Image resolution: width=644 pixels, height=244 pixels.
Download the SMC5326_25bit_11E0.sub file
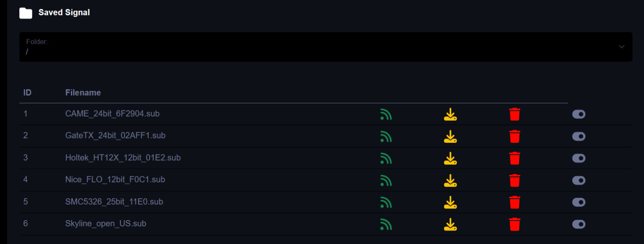pos(450,202)
